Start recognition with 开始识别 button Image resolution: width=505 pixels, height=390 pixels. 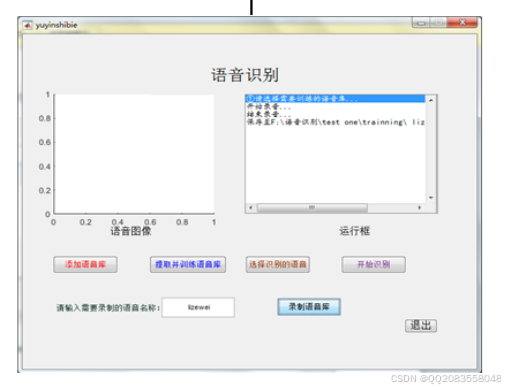[373, 264]
